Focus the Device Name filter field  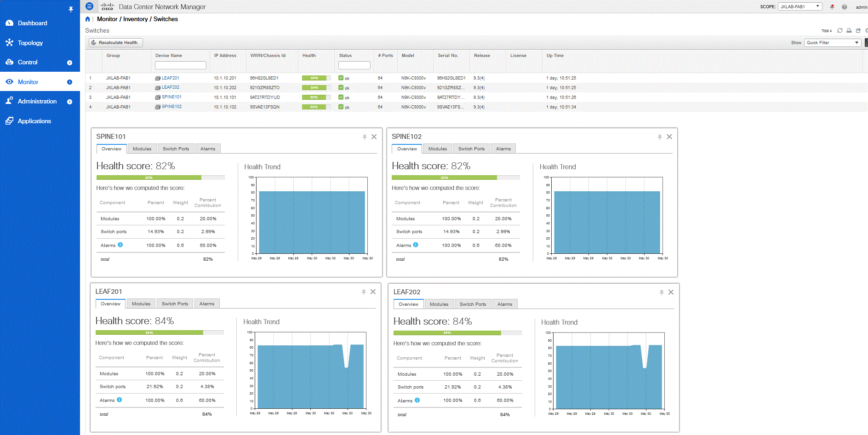click(181, 65)
